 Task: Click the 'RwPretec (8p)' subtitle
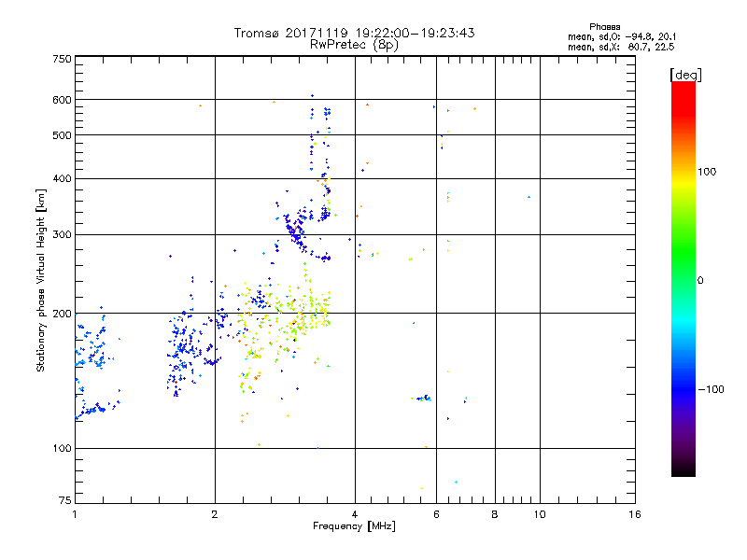point(354,45)
